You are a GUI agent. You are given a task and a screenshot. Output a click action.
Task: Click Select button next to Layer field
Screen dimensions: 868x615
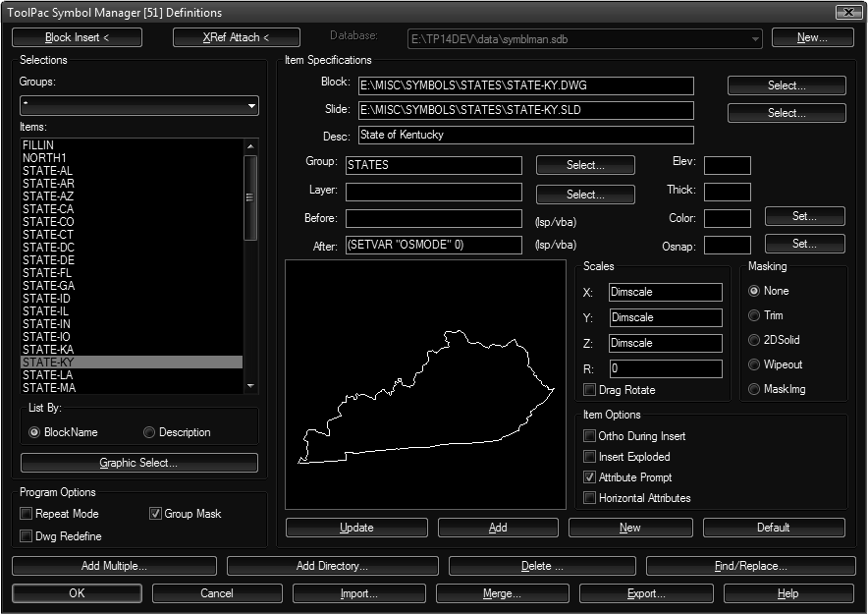pos(585,195)
